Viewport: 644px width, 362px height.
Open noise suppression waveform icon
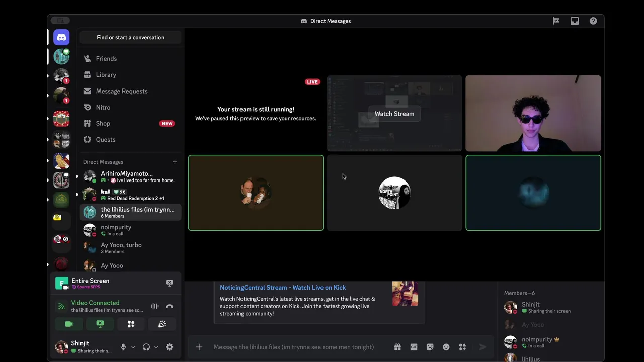154,306
